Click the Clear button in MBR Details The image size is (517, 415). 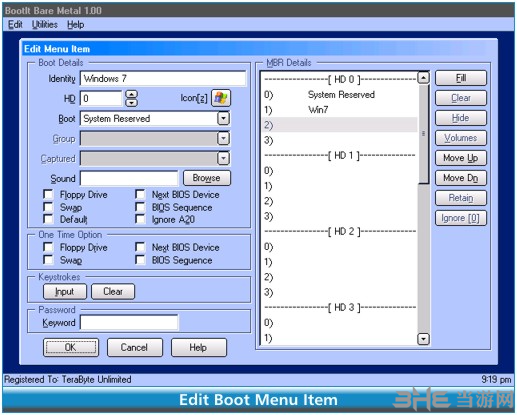pyautogui.click(x=461, y=98)
